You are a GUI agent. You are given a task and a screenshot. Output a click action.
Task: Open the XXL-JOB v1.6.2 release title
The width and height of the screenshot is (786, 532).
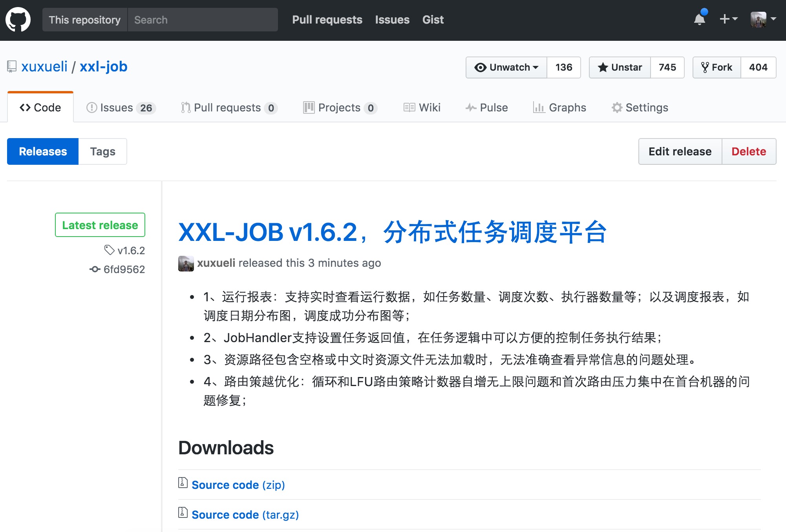click(393, 232)
